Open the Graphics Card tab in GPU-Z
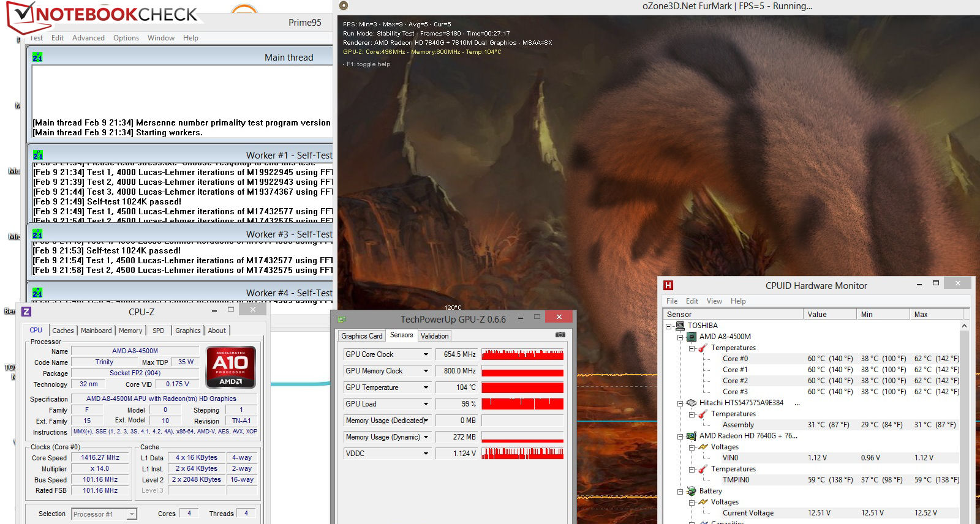 tap(361, 335)
